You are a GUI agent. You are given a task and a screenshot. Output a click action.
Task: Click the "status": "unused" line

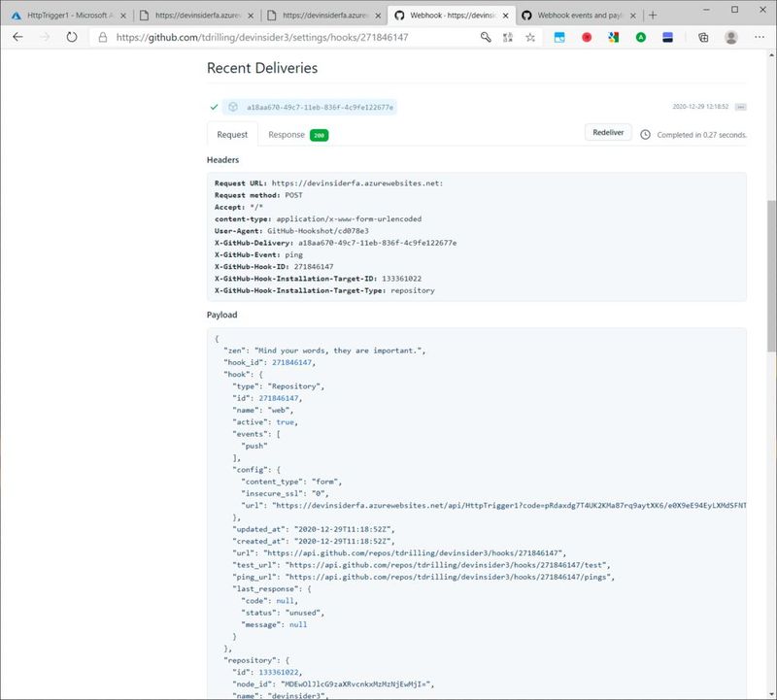point(283,613)
